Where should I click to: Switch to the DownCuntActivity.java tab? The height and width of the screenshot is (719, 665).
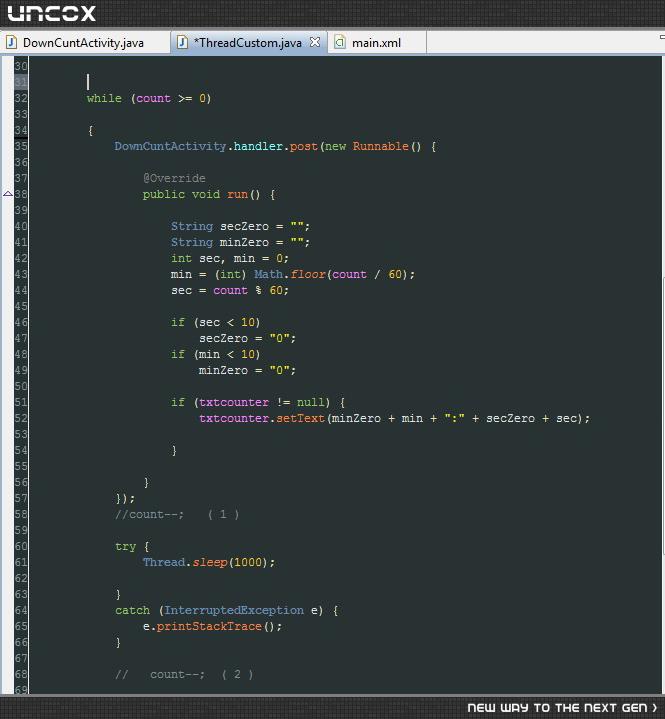pos(83,43)
